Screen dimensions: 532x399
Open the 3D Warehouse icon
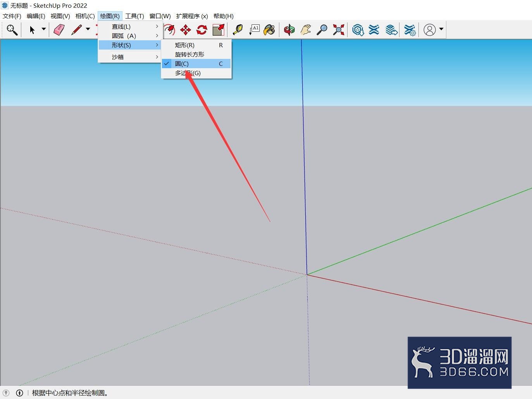pos(358,30)
